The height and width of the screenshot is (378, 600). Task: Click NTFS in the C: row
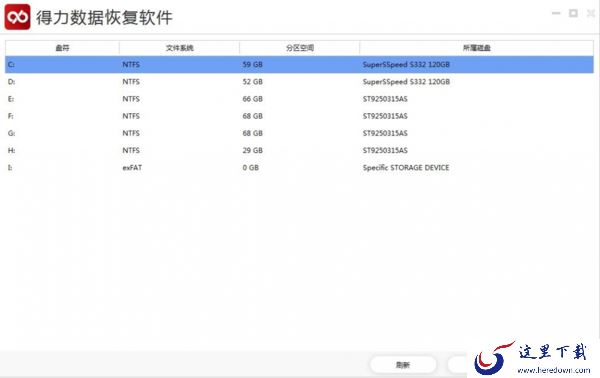131,65
